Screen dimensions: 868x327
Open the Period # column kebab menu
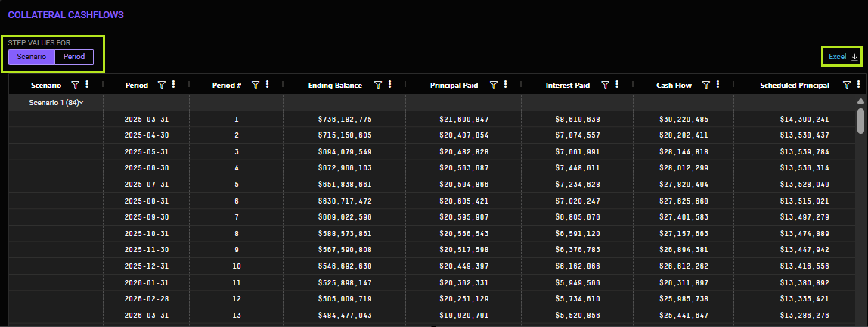coord(268,84)
